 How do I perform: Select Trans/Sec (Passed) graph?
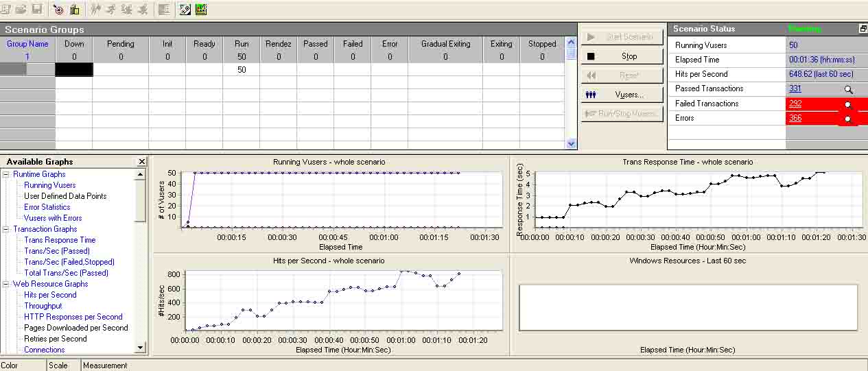click(x=57, y=251)
